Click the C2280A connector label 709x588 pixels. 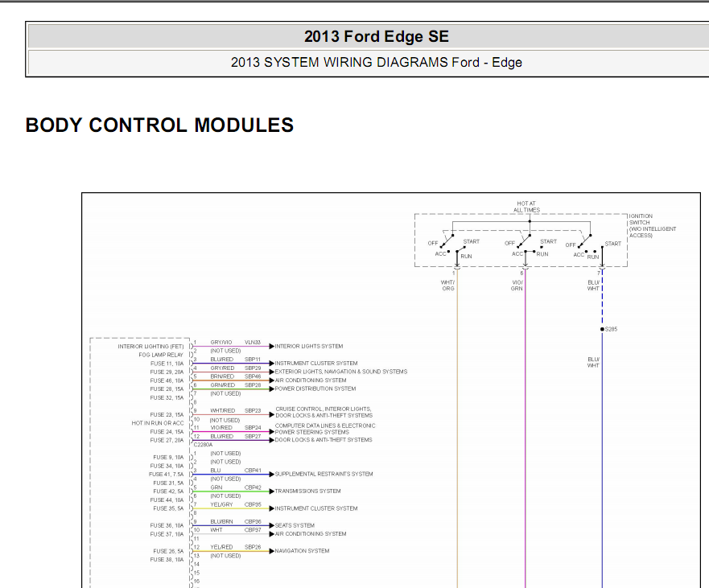pyautogui.click(x=203, y=445)
